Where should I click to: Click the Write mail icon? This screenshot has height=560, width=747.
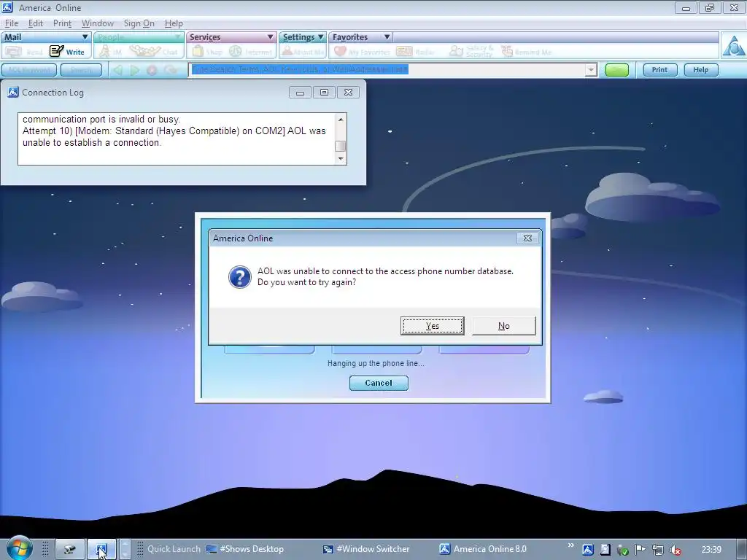57,51
